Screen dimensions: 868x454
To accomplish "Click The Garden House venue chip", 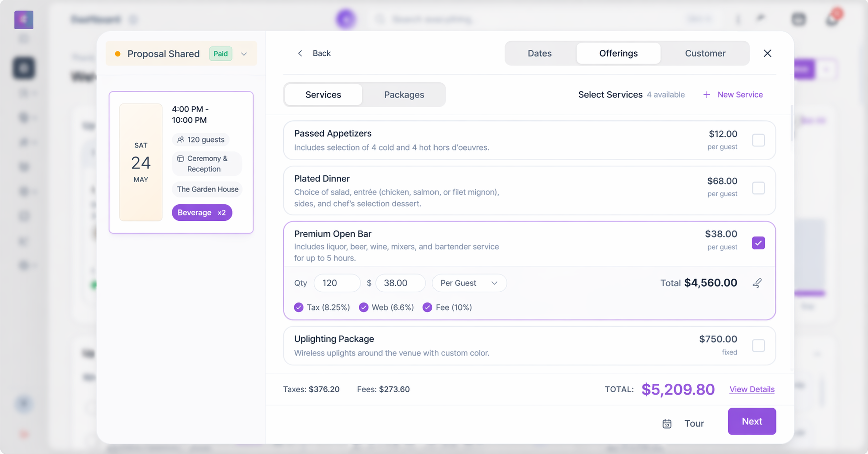I will pos(207,189).
